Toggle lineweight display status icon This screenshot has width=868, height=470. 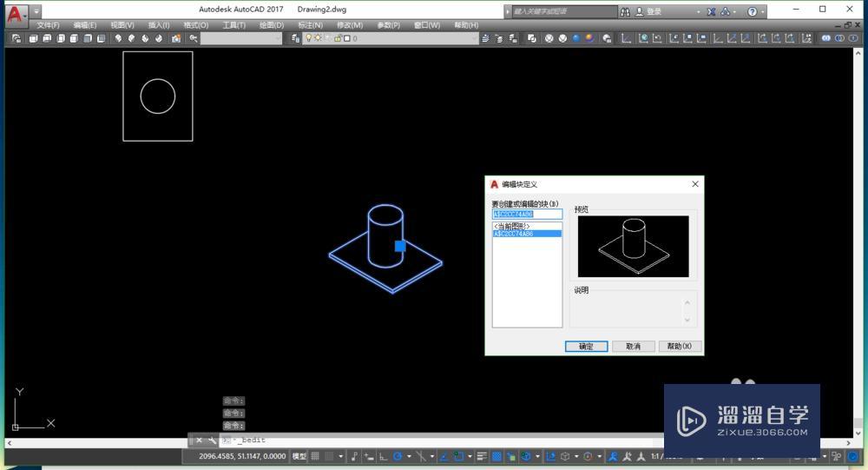coord(482,456)
